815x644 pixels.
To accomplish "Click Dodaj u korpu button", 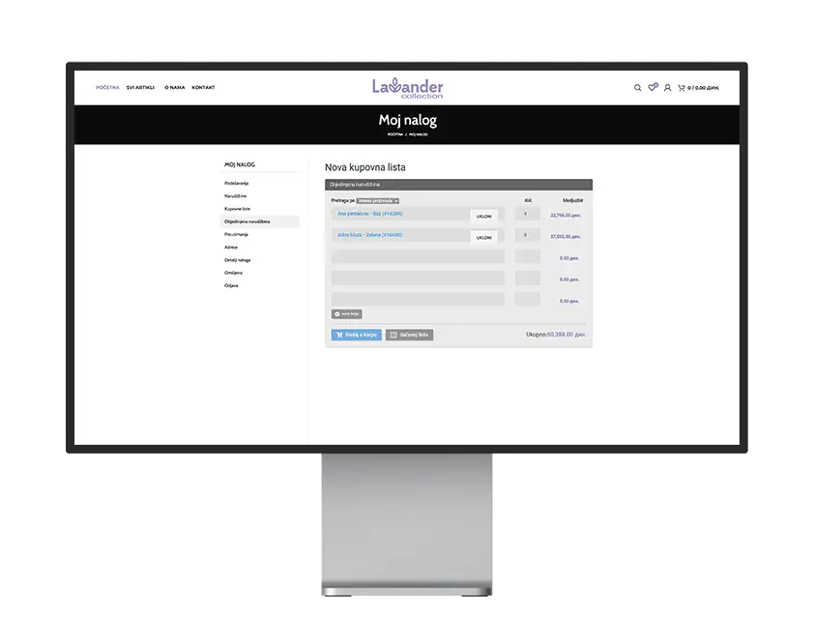I will coord(356,335).
